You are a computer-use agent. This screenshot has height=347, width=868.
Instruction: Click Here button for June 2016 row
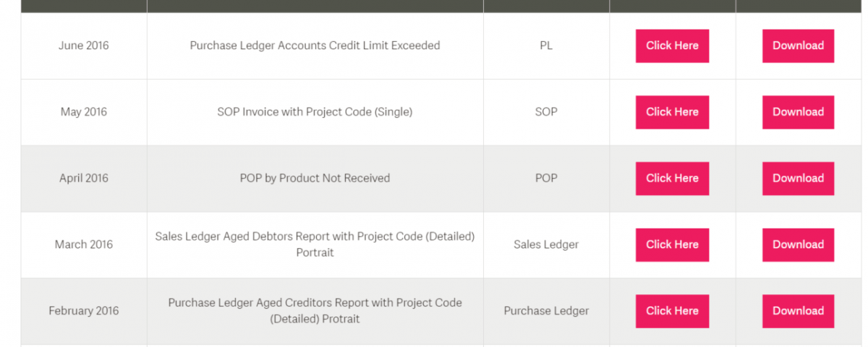pyautogui.click(x=672, y=46)
